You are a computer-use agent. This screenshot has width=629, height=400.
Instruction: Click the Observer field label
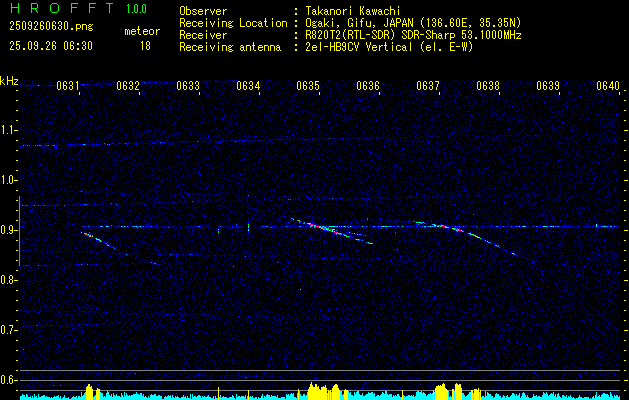(x=203, y=11)
